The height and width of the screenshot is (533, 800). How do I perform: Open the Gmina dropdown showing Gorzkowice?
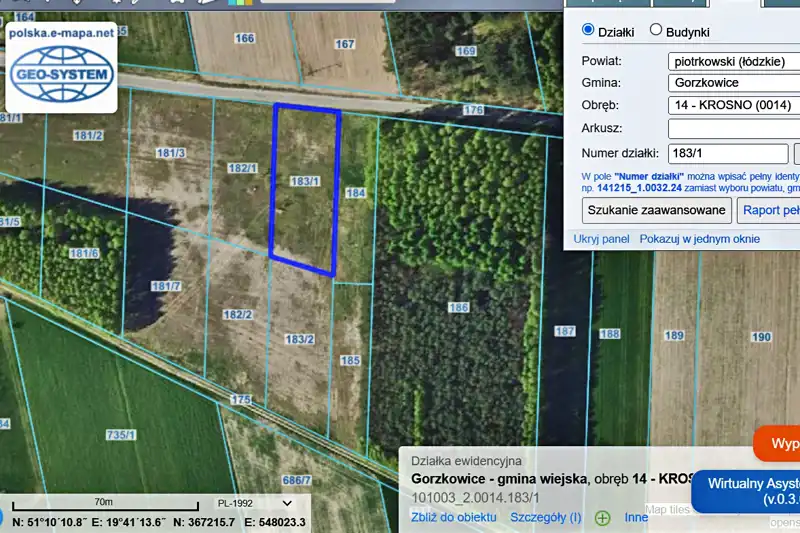[732, 83]
